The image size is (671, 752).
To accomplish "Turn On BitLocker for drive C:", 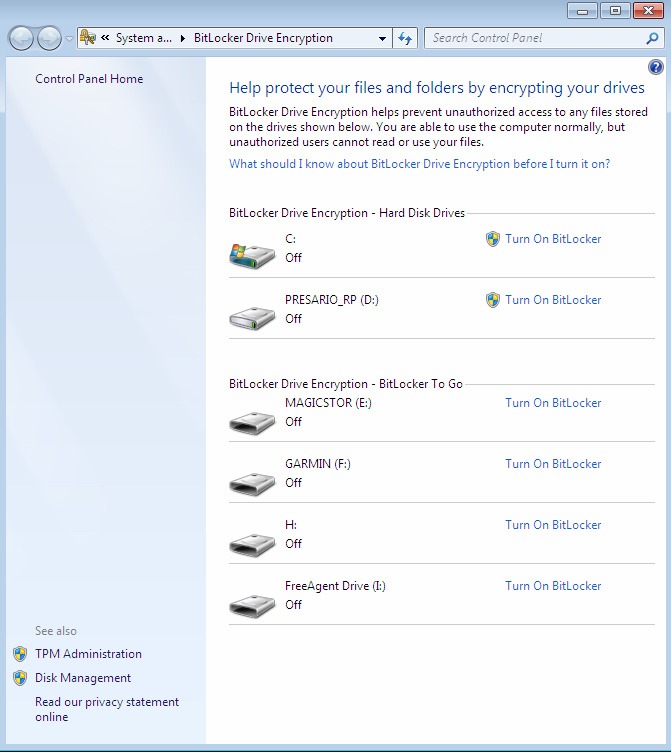I will 553,239.
